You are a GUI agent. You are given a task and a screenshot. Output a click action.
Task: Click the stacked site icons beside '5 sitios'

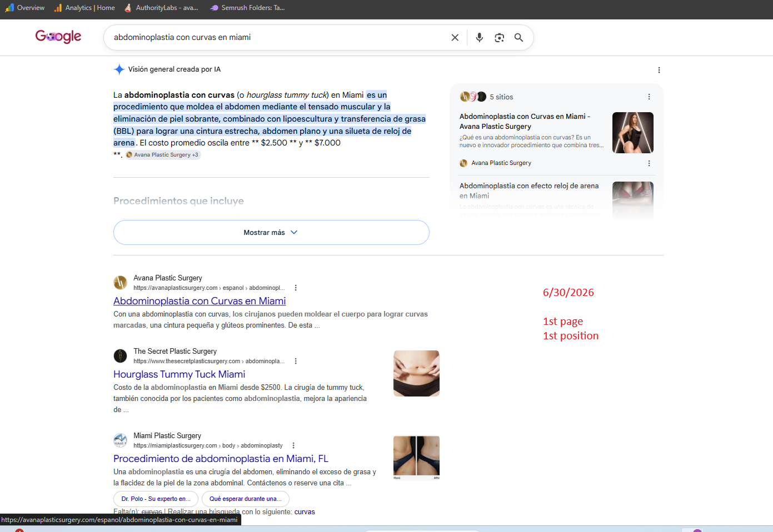coord(473,97)
